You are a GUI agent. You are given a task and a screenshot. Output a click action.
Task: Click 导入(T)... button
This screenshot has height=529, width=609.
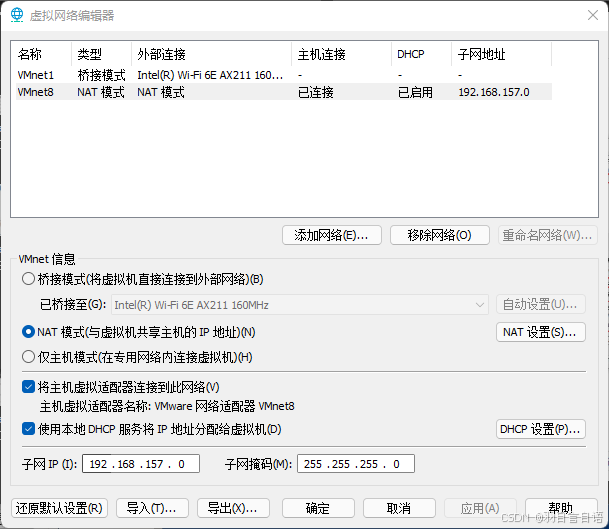tap(152, 508)
